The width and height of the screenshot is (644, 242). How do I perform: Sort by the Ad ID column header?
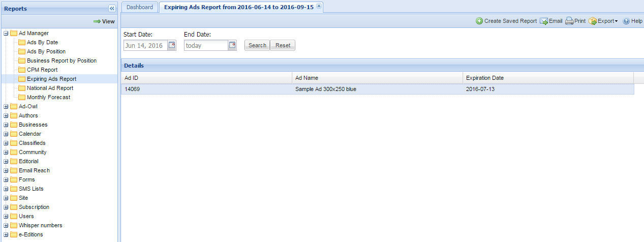tap(206, 78)
